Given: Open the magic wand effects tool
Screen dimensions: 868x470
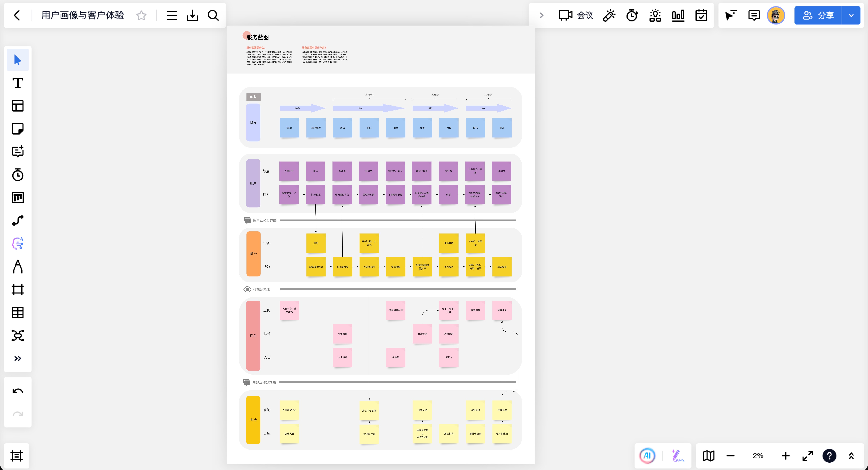Looking at the screenshot, I should pos(609,15).
